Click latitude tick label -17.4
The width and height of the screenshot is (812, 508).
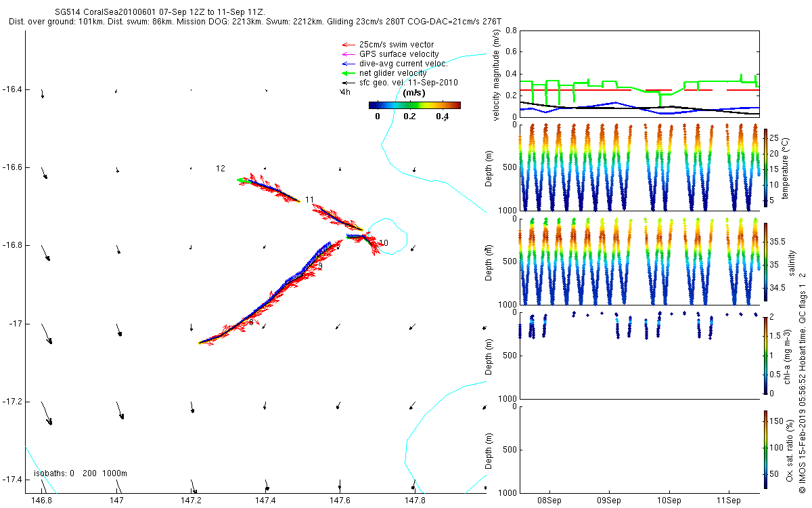(x=12, y=480)
